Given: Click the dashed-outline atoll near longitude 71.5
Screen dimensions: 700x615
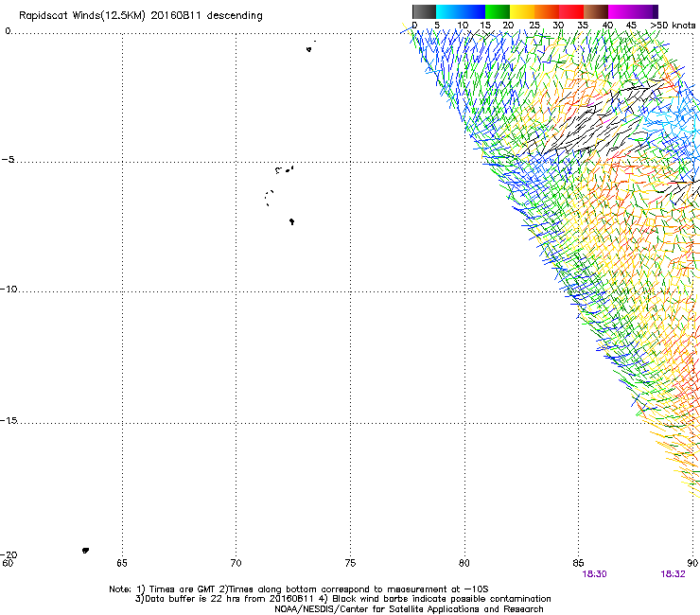Looking at the screenshot, I should coord(269,198).
